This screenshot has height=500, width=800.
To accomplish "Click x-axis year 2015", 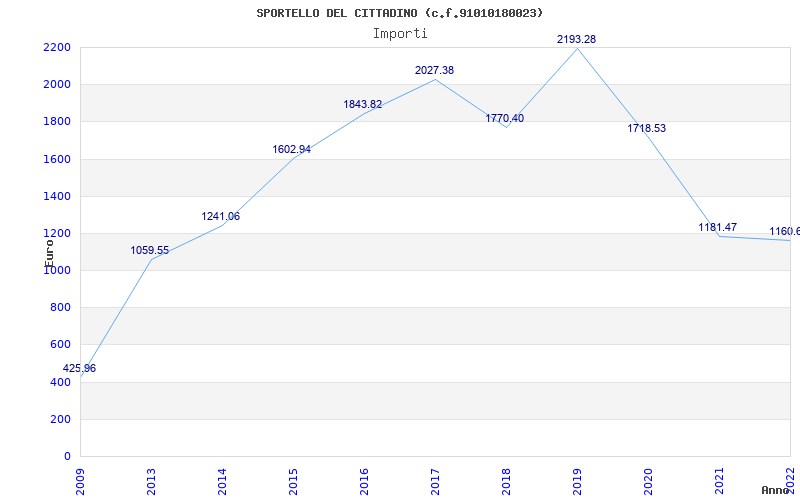I will (x=293, y=481).
